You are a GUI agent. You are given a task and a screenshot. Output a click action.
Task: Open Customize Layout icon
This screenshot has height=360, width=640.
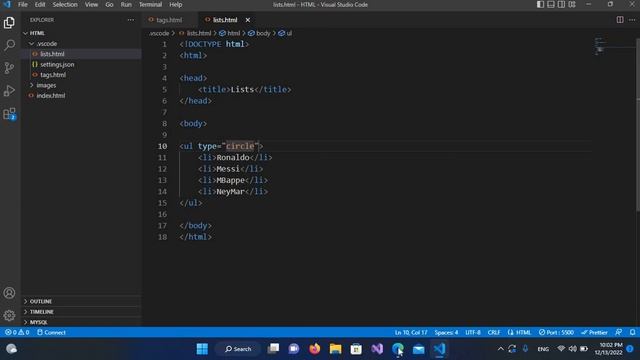click(x=572, y=4)
